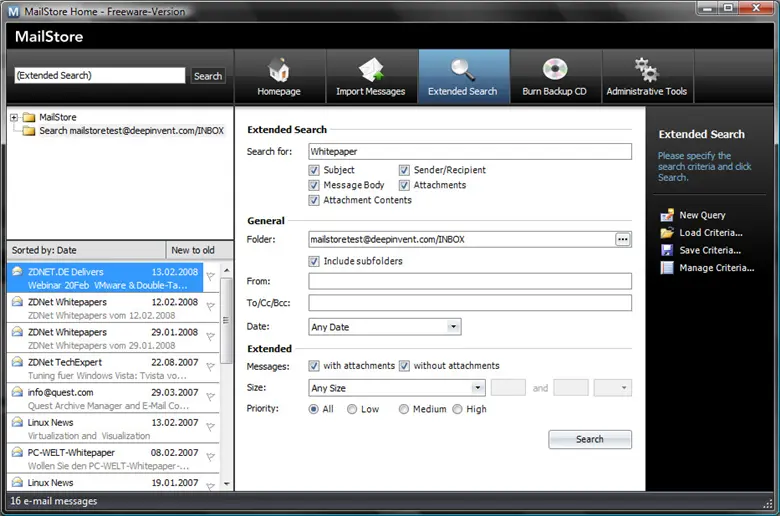Click envelope icon of ZDNET.DE Delivers message
The height and width of the screenshot is (516, 780).
(x=17, y=272)
